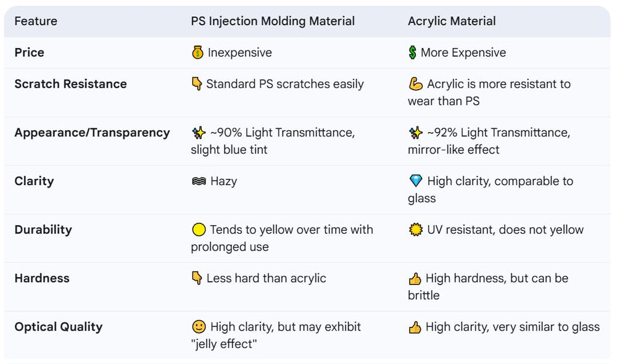Click the blue gem icon in Clarity row

(x=415, y=181)
